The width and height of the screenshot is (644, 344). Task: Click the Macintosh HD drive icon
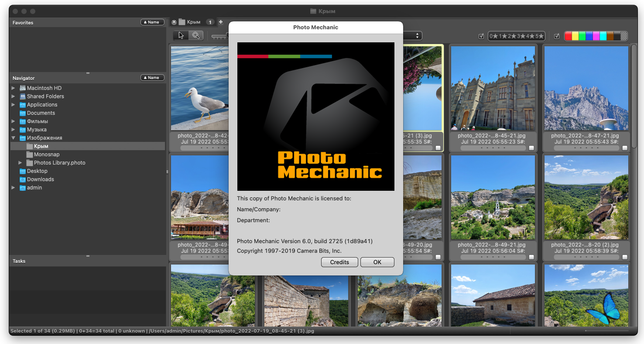pyautogui.click(x=23, y=88)
